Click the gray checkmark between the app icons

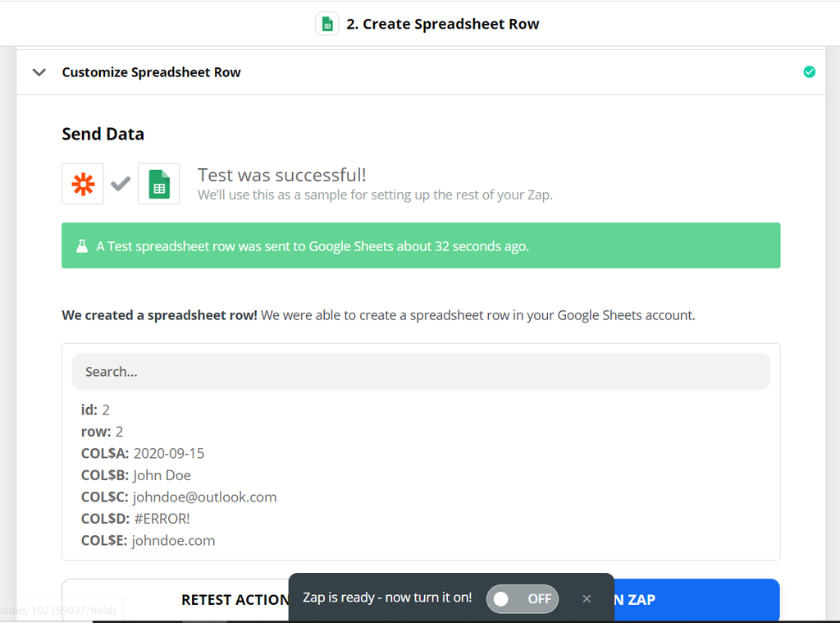[x=120, y=184]
